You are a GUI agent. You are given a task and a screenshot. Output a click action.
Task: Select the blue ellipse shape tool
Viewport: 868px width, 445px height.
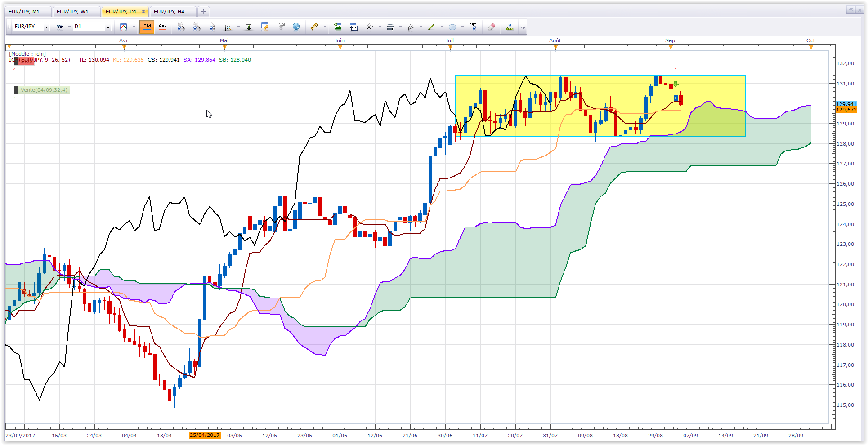click(x=452, y=27)
